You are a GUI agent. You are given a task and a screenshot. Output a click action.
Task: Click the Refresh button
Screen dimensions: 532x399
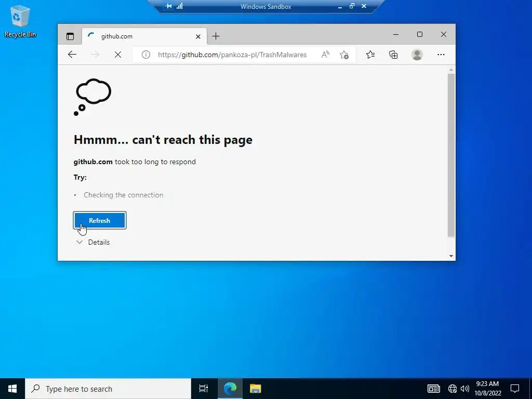100,220
